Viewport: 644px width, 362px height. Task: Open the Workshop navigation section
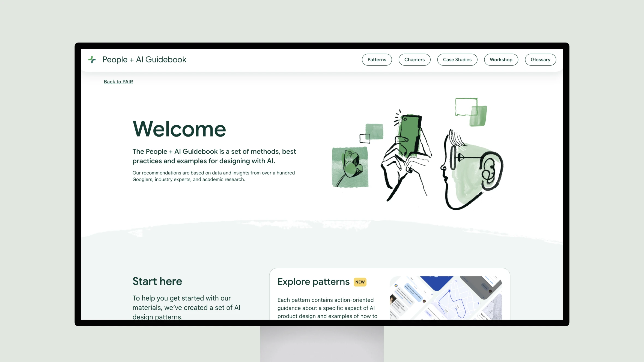point(501,59)
